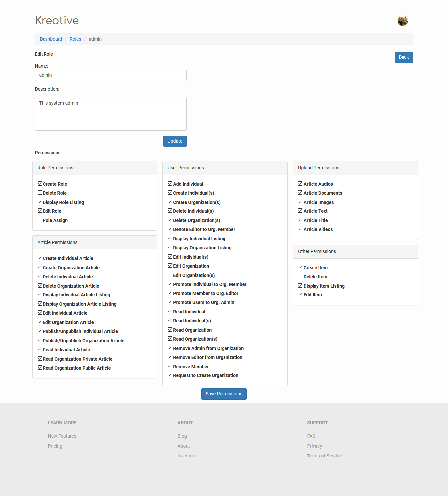This screenshot has height=496, width=448.
Task: Open Terms of Service footer link
Action: (324, 456)
